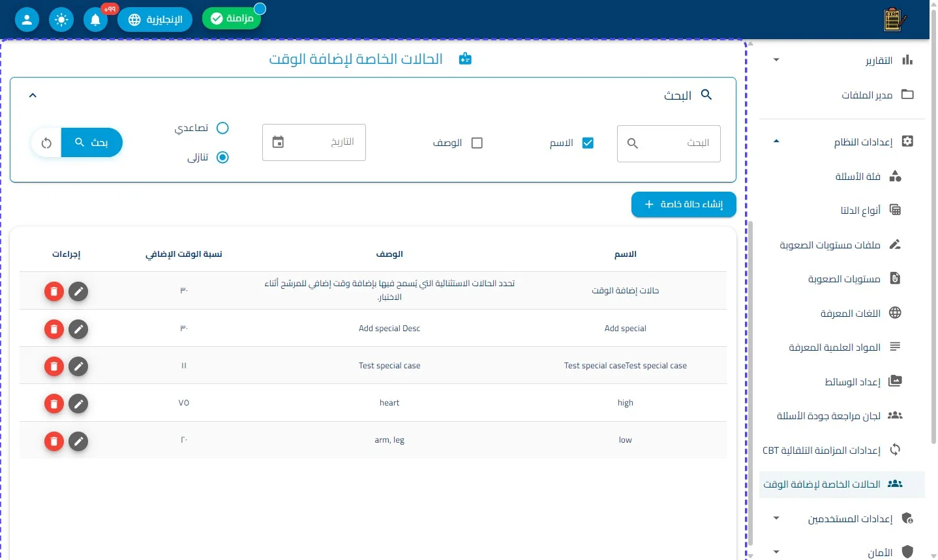This screenshot has width=938, height=560.
Task: Select 'الحالات الخاصة لإضافة الوقت' sidebar item
Action: click(x=842, y=484)
